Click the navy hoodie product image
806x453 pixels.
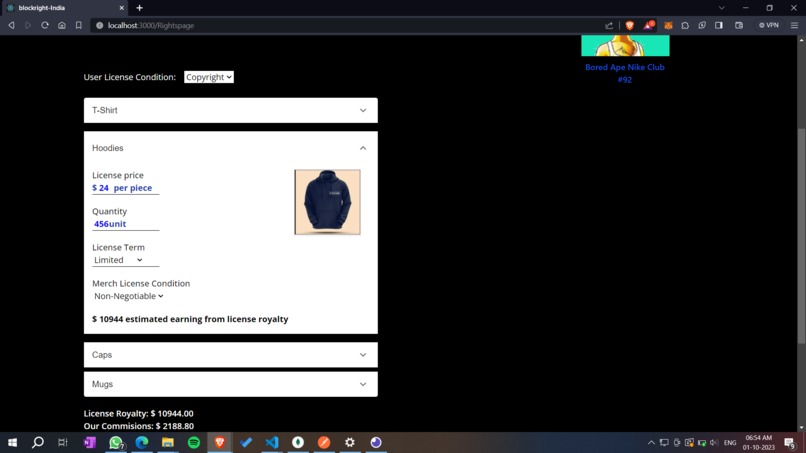(x=327, y=202)
